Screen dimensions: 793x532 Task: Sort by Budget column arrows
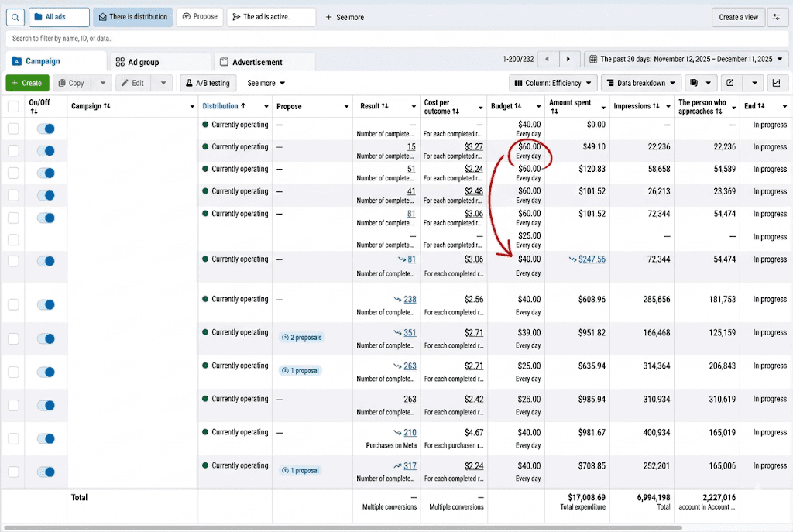517,106
